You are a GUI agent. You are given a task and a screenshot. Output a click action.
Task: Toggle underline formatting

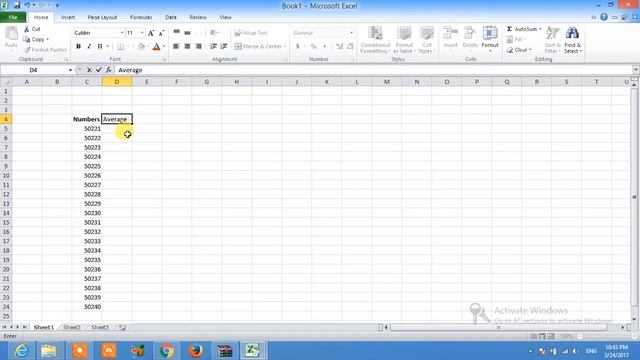(100, 47)
